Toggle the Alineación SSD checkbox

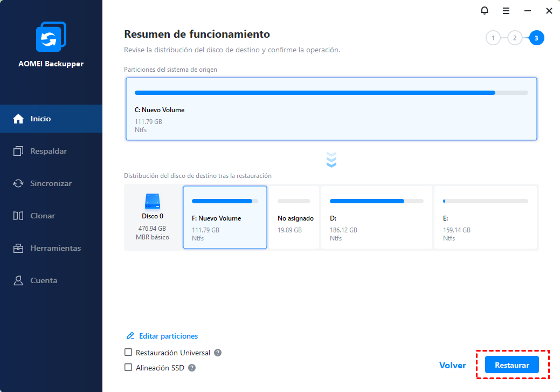click(x=128, y=368)
